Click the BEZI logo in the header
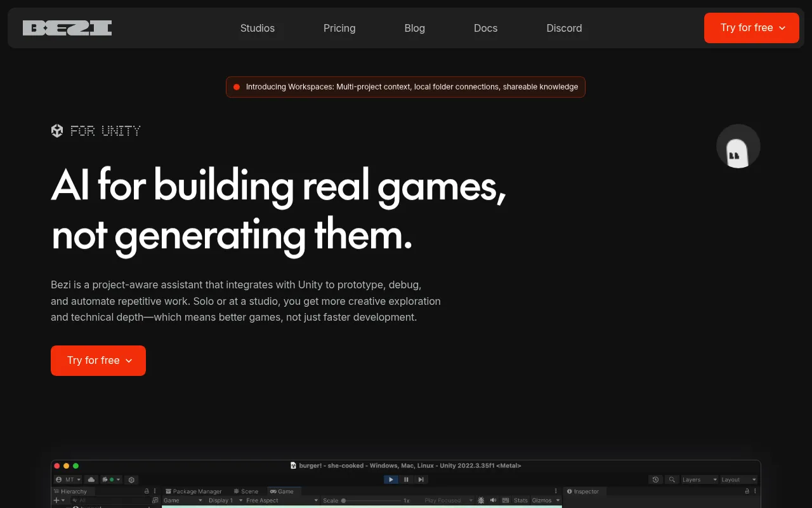Viewport: 812px width, 508px height. [67, 28]
